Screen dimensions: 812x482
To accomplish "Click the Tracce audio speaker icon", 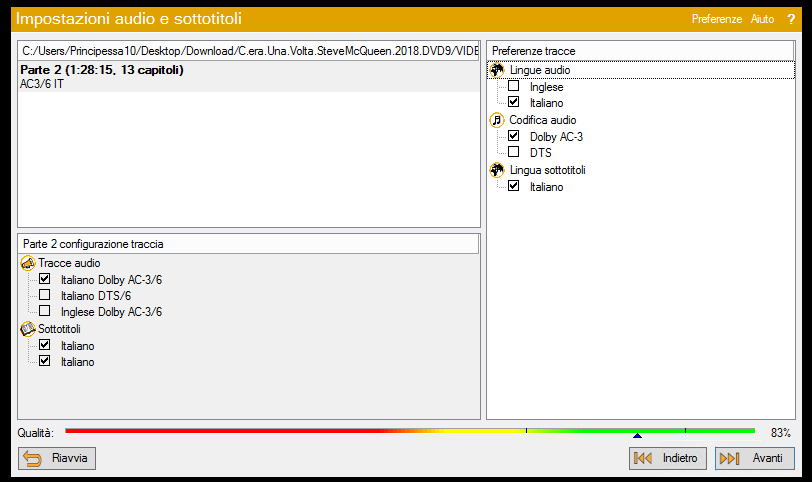I will click(28, 263).
